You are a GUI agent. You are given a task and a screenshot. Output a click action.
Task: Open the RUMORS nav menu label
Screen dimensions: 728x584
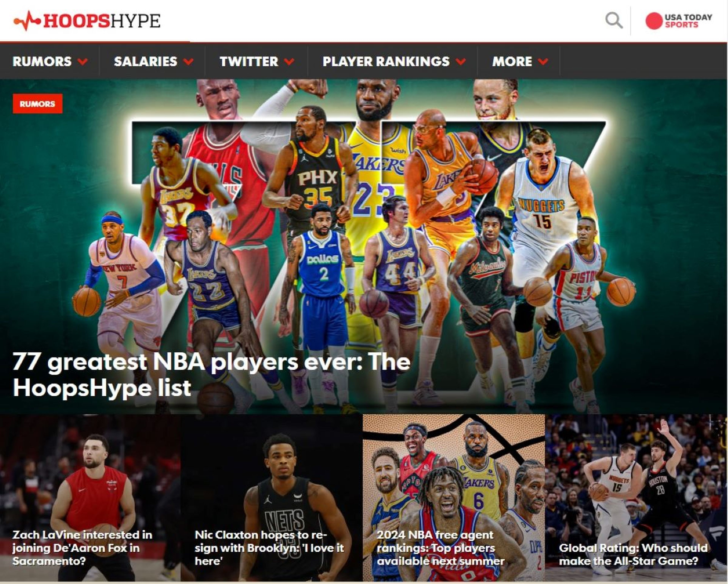click(x=42, y=61)
